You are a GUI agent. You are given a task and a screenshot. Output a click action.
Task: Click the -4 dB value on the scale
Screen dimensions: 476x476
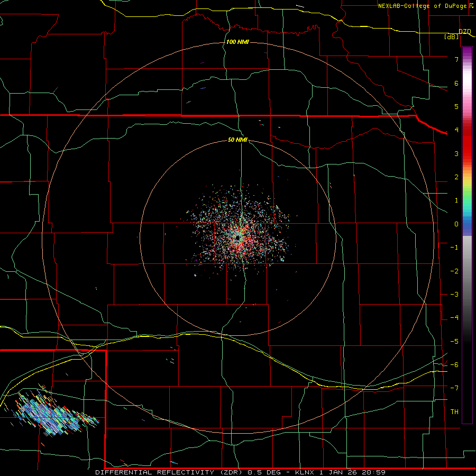pos(454,318)
